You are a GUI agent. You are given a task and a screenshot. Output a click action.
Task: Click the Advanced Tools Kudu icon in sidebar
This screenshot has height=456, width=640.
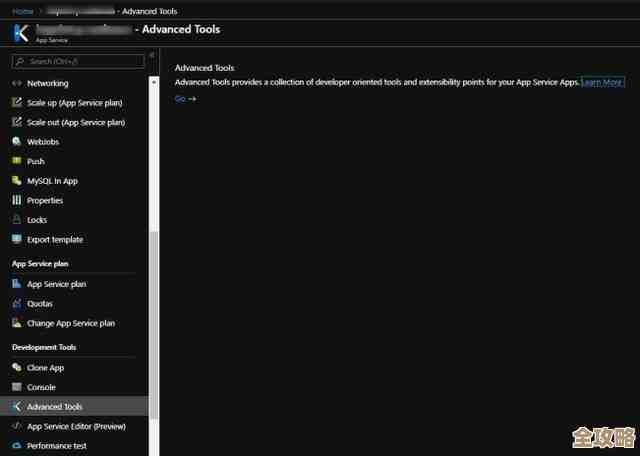pyautogui.click(x=17, y=407)
